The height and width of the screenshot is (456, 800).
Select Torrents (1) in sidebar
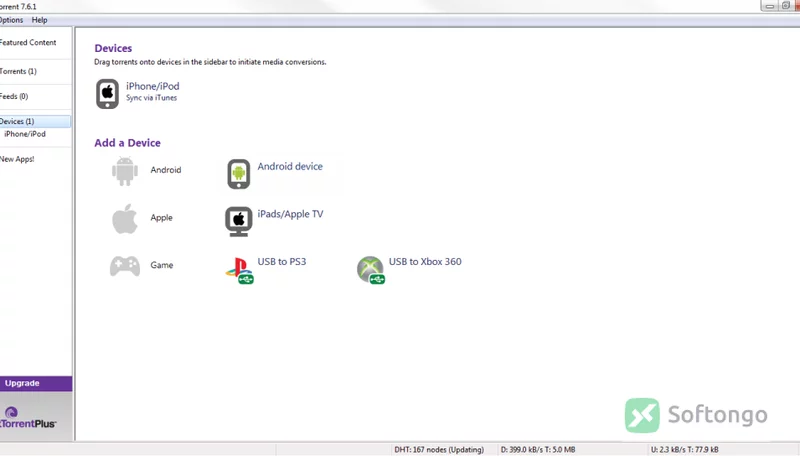[x=18, y=71]
